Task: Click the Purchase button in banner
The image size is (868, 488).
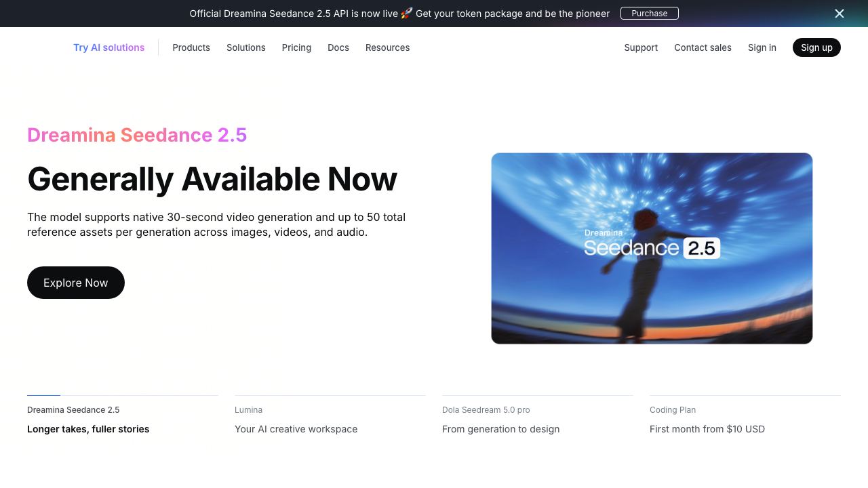Action: coord(650,14)
